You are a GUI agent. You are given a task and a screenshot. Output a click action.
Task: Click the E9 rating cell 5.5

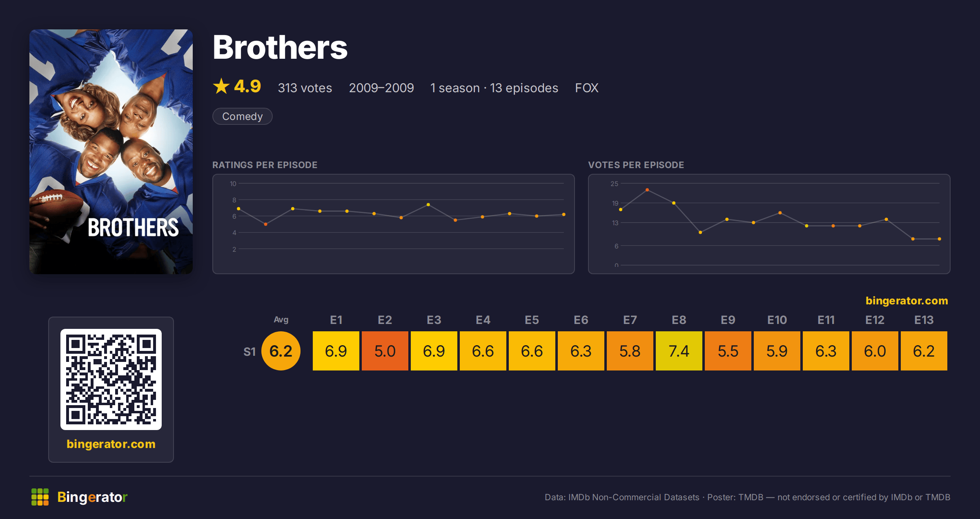[728, 351]
